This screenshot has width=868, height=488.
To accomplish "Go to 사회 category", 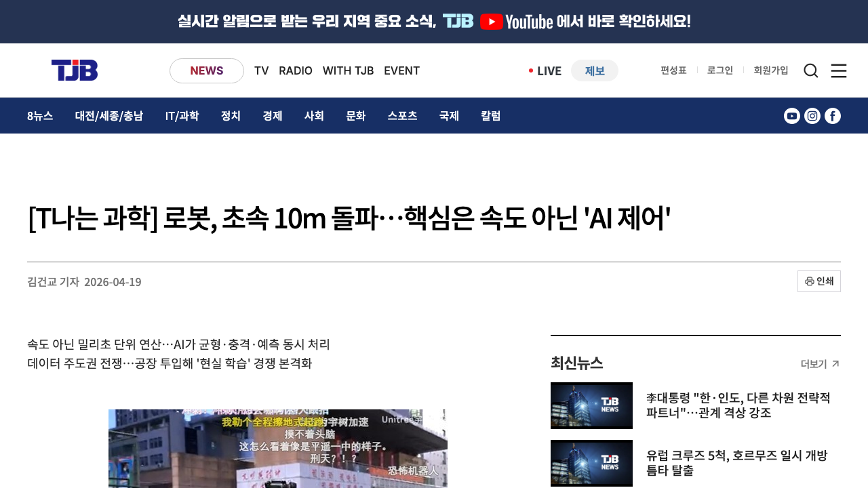I will click(314, 116).
